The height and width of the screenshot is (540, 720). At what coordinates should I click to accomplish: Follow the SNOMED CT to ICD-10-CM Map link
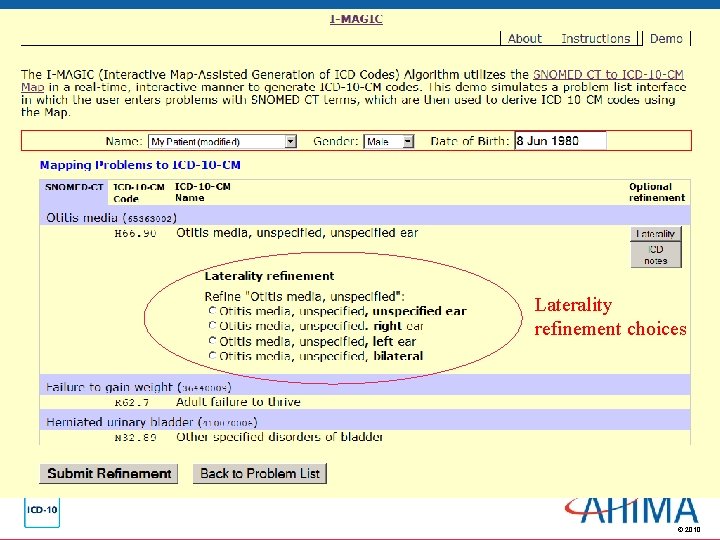(x=608, y=74)
